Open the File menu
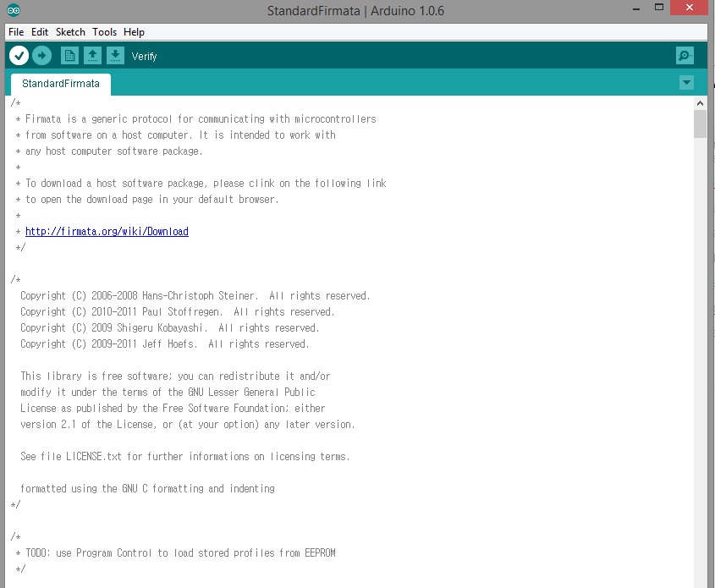This screenshot has height=588, width=715. coord(16,32)
